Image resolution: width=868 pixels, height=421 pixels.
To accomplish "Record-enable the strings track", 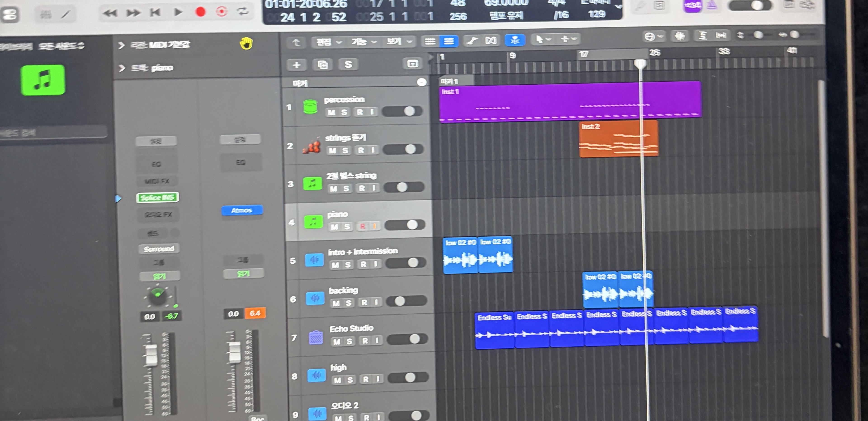I will pos(361,150).
